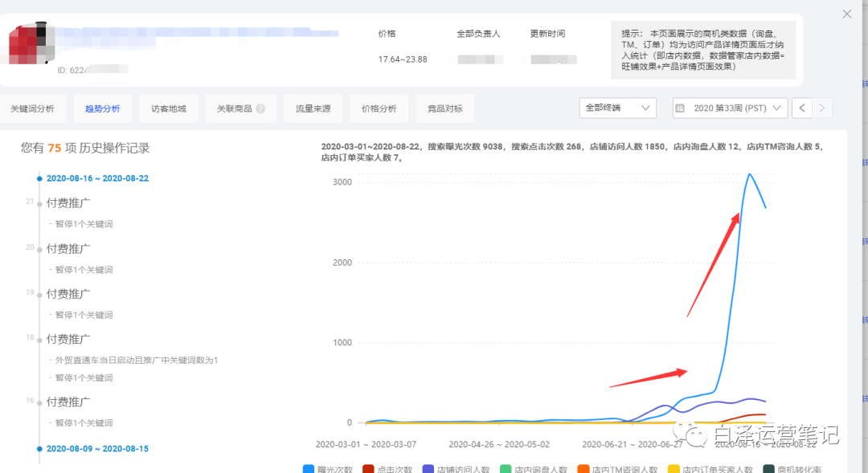
Task: Click the right arrow for next week
Action: point(822,108)
